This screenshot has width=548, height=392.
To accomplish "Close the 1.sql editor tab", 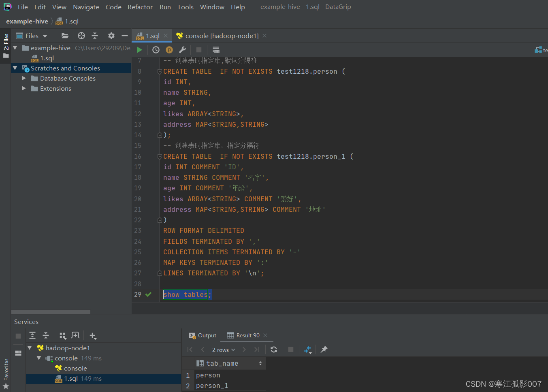I will [x=166, y=36].
